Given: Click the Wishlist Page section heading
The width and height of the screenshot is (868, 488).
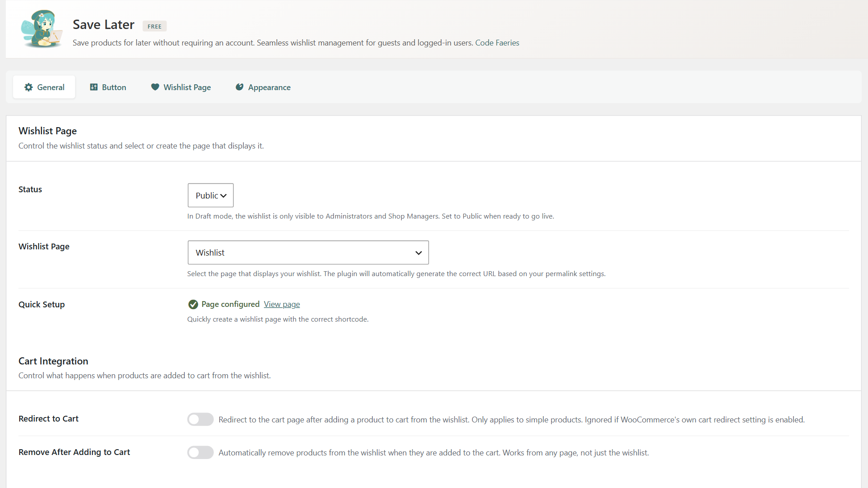Looking at the screenshot, I should coord(48,131).
